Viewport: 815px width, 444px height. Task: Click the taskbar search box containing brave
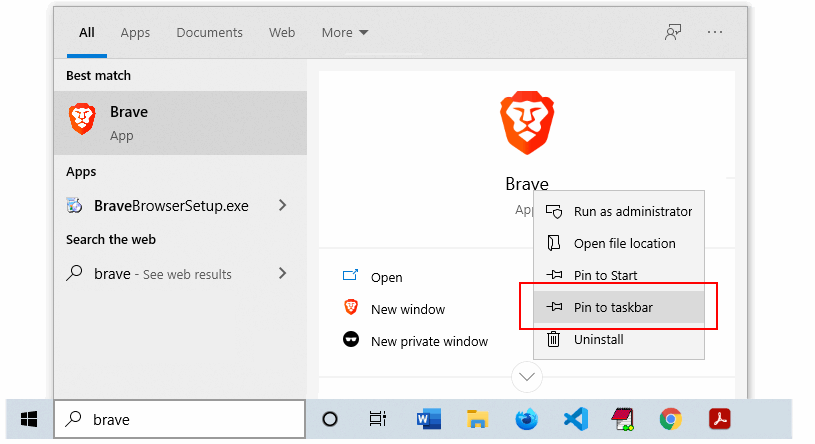(x=180, y=419)
